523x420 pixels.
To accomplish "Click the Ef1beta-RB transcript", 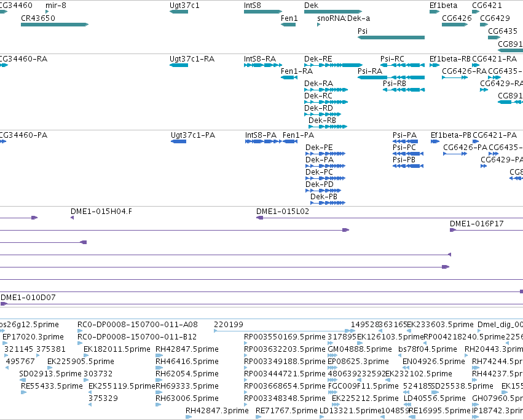I will (435, 65).
